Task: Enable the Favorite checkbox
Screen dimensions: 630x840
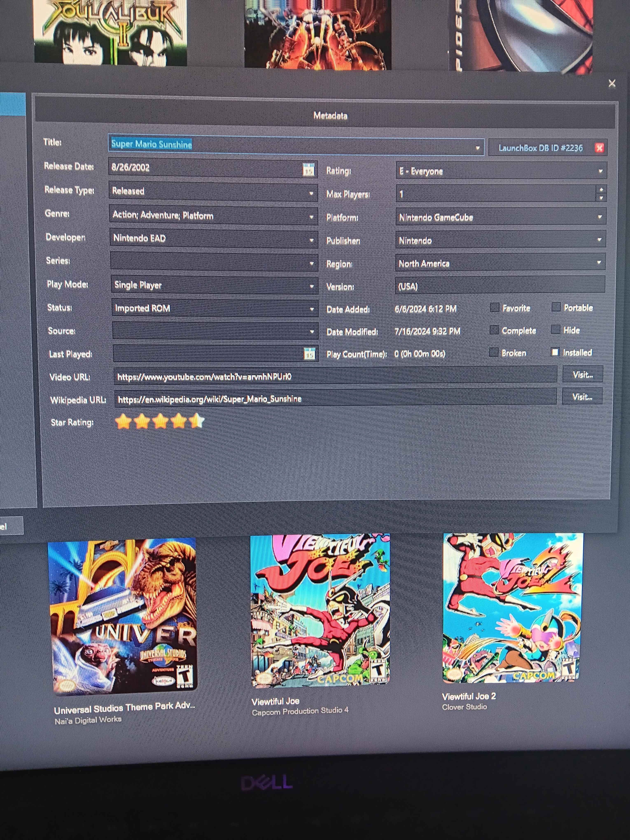Action: coord(495,308)
